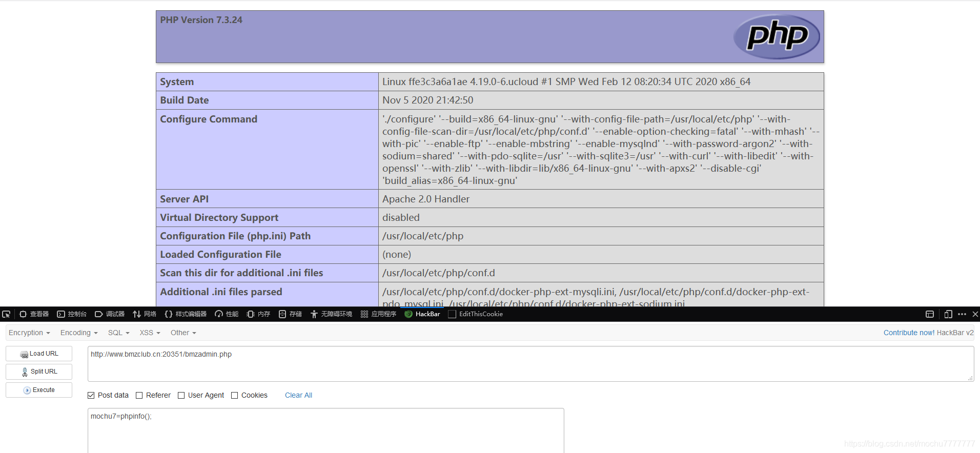Screen dimensions: 980x453
Task: Open the 性能 performance tab
Action: tap(227, 314)
